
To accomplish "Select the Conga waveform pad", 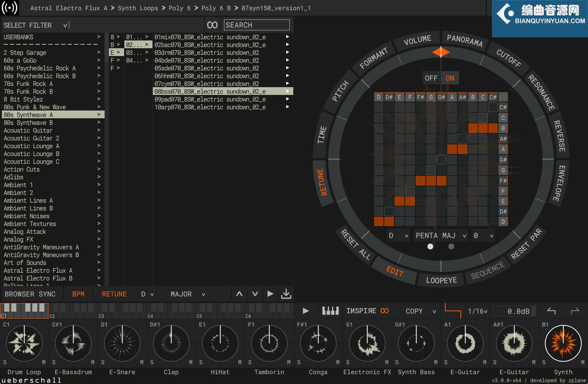I will click(x=318, y=344).
